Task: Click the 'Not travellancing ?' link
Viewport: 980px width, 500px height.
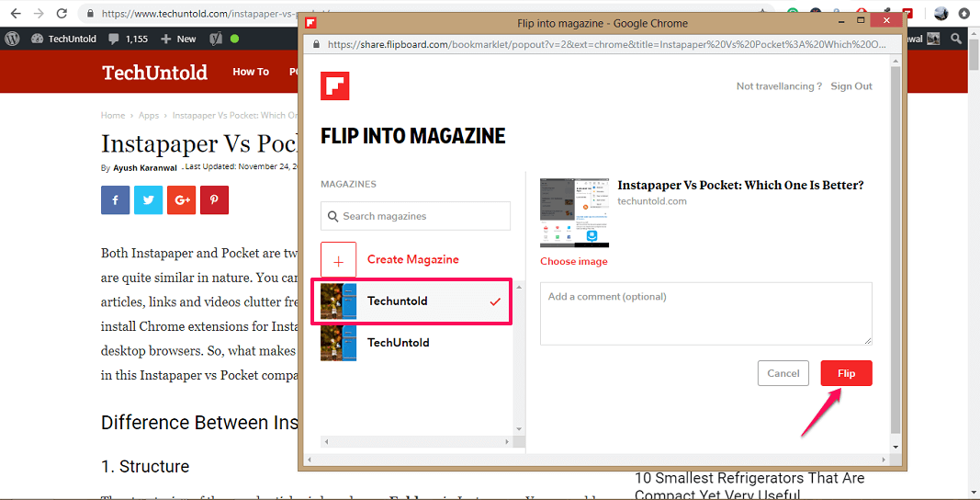Action: pos(780,86)
